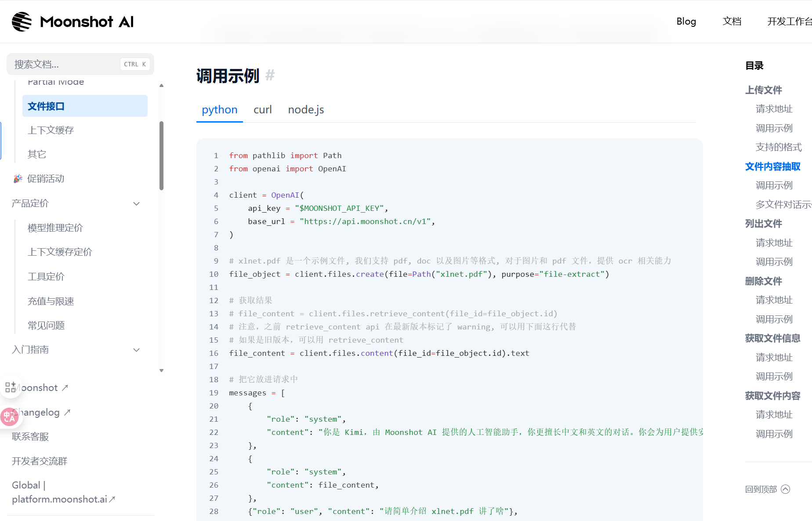Click external arrow icon next to Moonshot link
Viewport: 812px width, 521px height.
coord(65,387)
